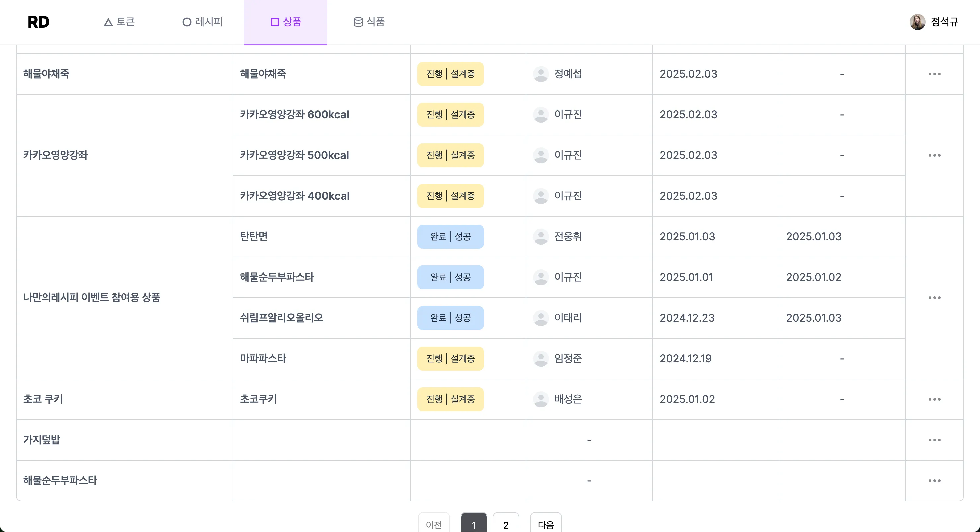Screen dimensions: 980x532
Task: Open more options for 가지덮밥 row
Action: tap(934, 440)
